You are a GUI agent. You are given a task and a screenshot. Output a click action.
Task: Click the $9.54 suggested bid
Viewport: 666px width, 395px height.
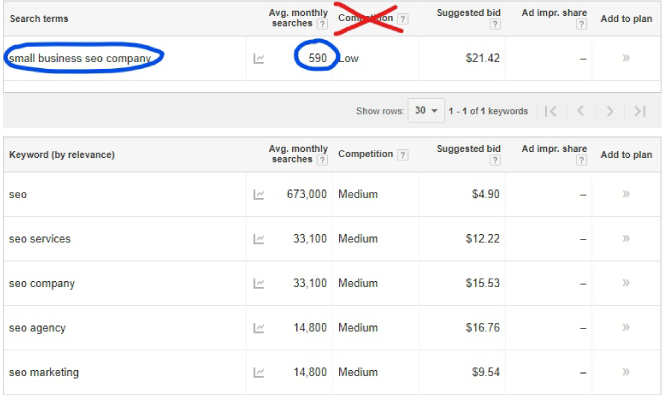[486, 372]
